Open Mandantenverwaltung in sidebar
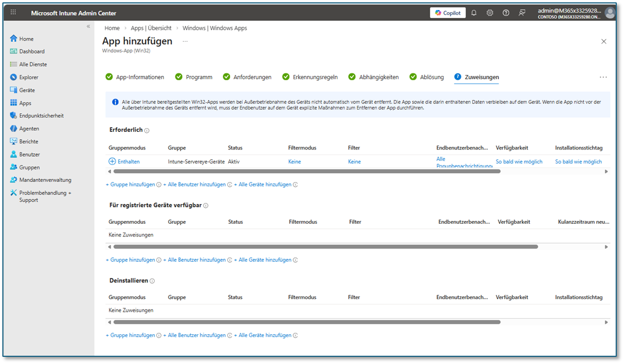624x364 pixels. (45, 180)
